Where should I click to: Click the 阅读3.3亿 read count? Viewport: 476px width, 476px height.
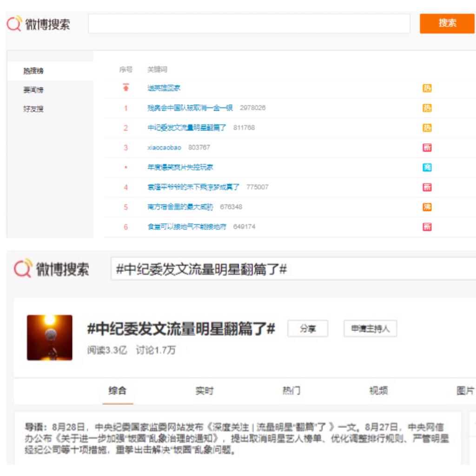click(107, 350)
